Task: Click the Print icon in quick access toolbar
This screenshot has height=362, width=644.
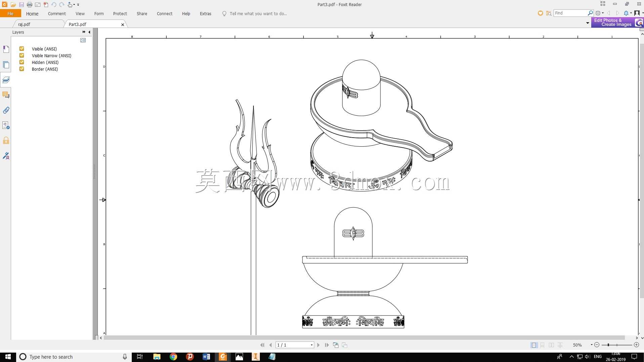Action: [30, 5]
